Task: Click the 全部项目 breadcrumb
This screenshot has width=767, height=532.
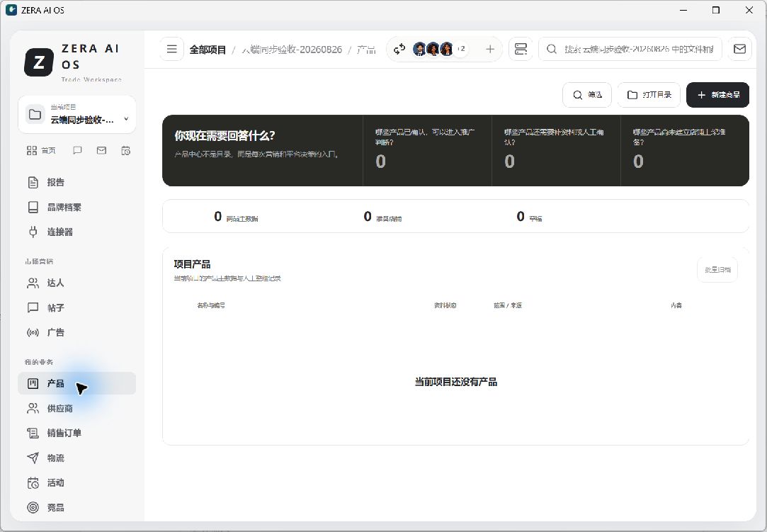Action: point(208,50)
